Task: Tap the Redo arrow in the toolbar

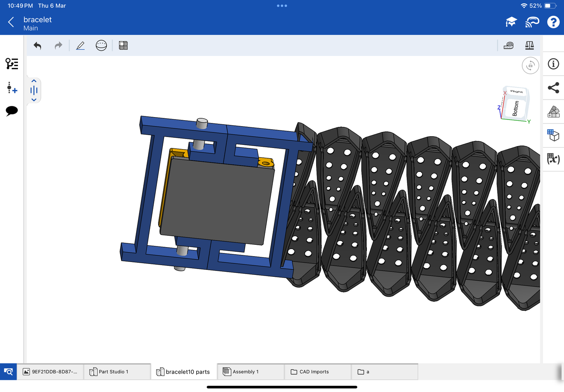Action: pos(58,46)
